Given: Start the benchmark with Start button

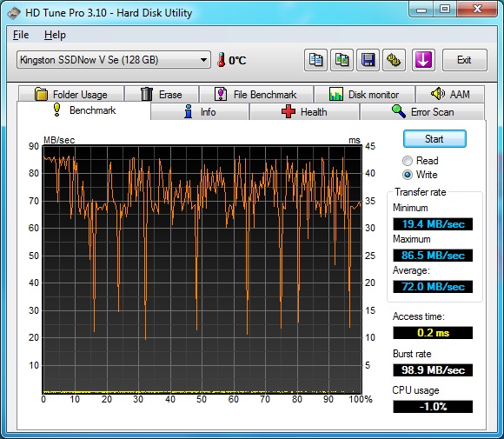Looking at the screenshot, I should click(x=434, y=139).
